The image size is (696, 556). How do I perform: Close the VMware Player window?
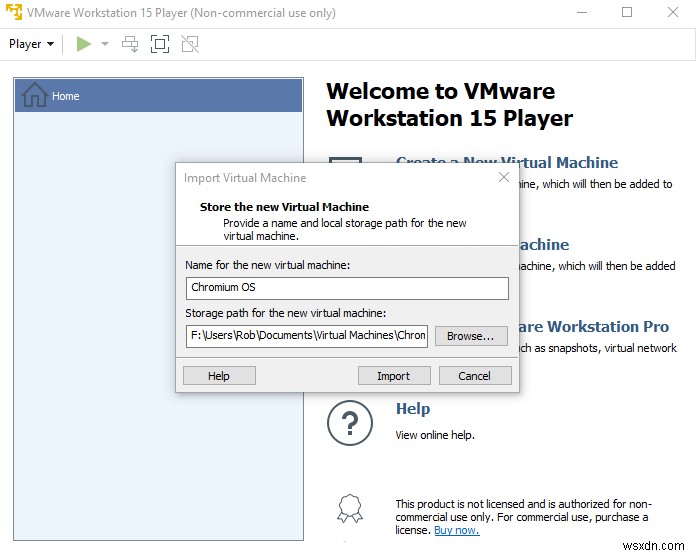point(673,12)
